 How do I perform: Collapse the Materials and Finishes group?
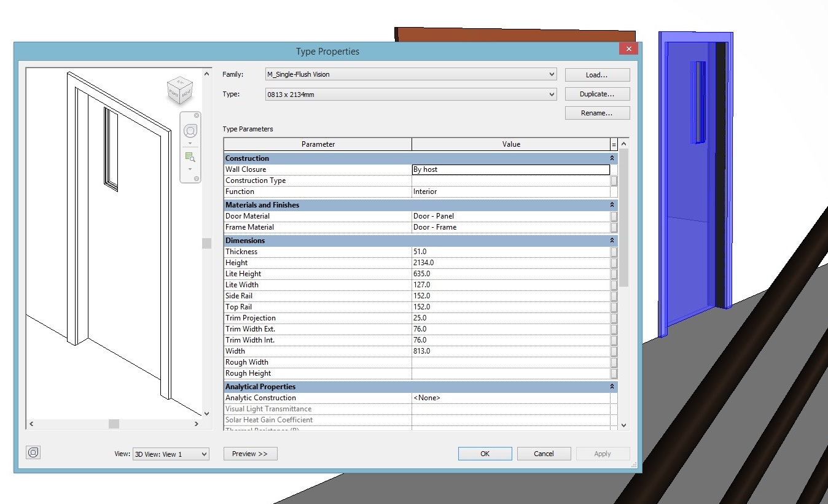pos(612,205)
